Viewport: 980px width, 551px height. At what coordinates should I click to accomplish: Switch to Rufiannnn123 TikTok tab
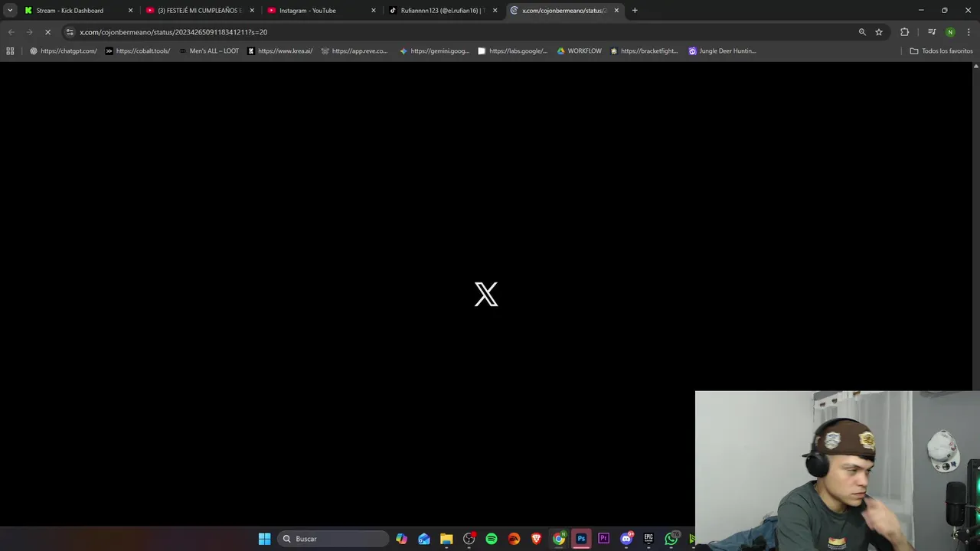click(x=443, y=11)
